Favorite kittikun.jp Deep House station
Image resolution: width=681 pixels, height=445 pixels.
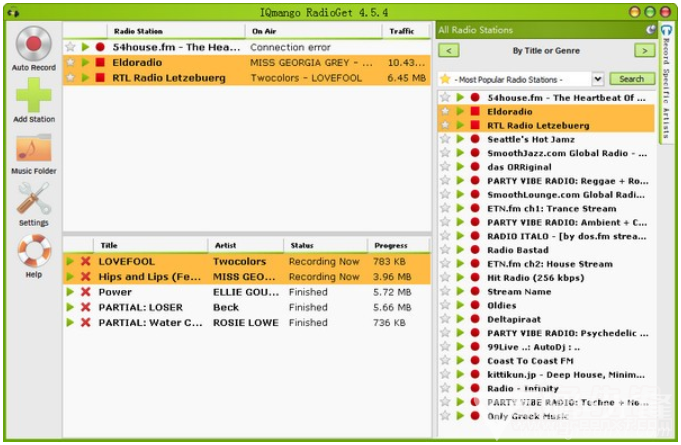point(445,374)
